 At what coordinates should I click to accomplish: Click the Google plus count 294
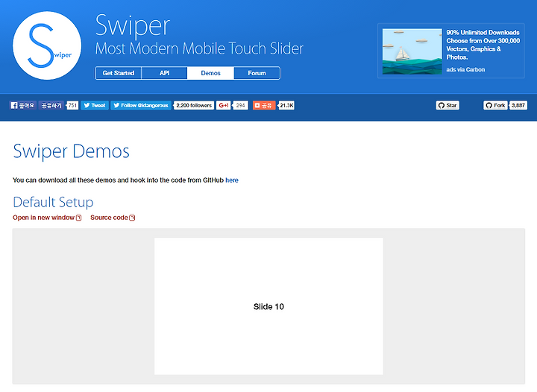[240, 105]
